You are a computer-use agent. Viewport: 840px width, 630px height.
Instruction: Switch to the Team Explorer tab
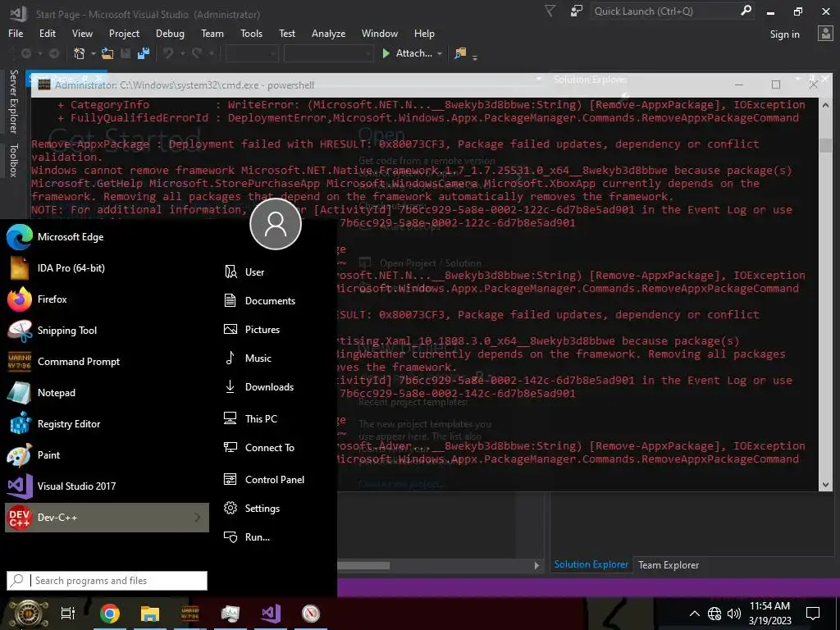tap(668, 564)
